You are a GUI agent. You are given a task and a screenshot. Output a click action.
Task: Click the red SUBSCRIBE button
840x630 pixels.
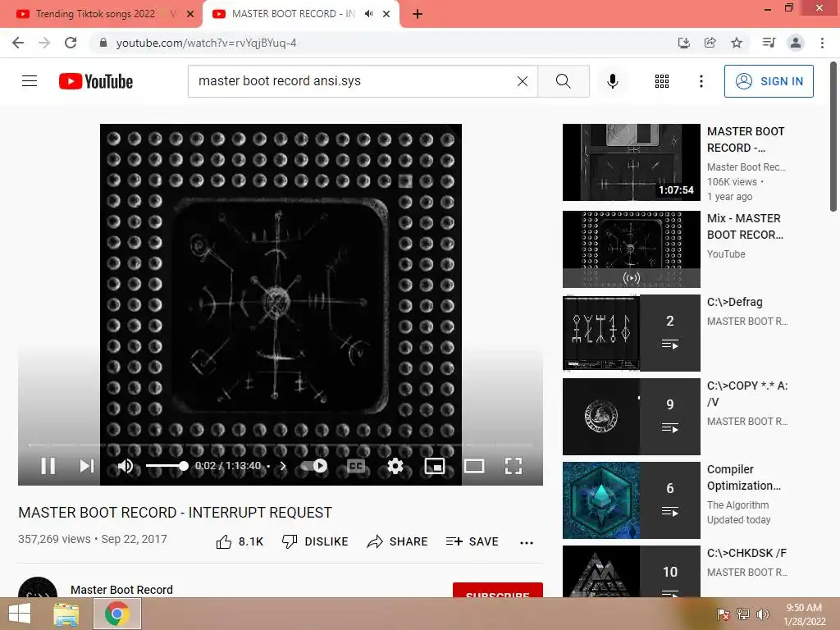[x=498, y=590]
